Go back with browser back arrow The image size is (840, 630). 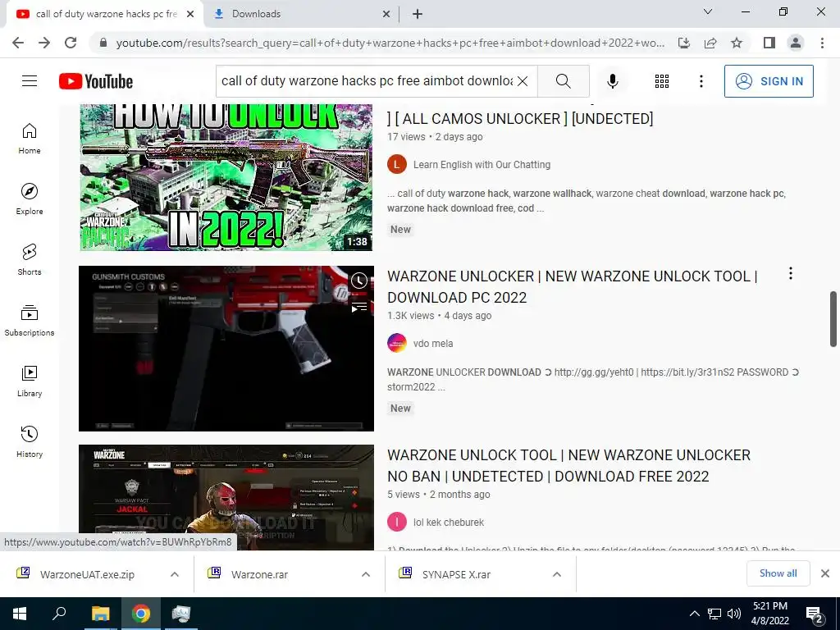pos(18,43)
